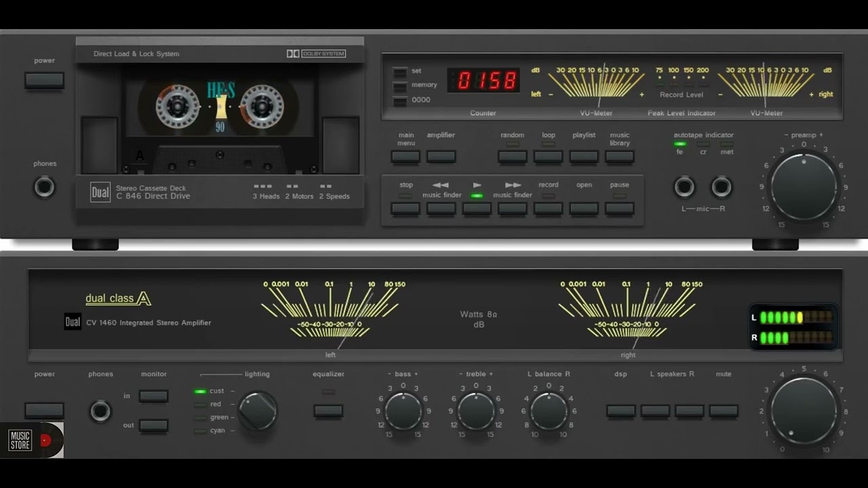Turn off the cassette deck power button
868x488 pixels.
44,81
